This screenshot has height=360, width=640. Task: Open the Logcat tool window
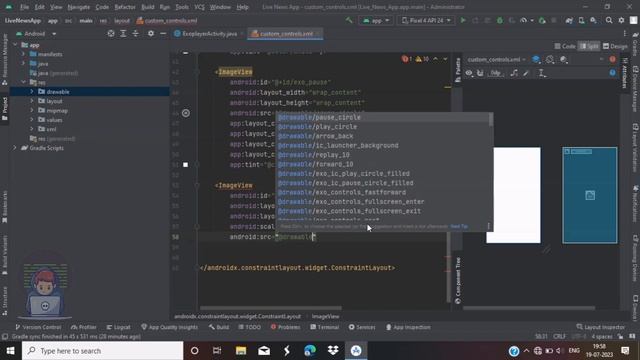tap(118, 327)
